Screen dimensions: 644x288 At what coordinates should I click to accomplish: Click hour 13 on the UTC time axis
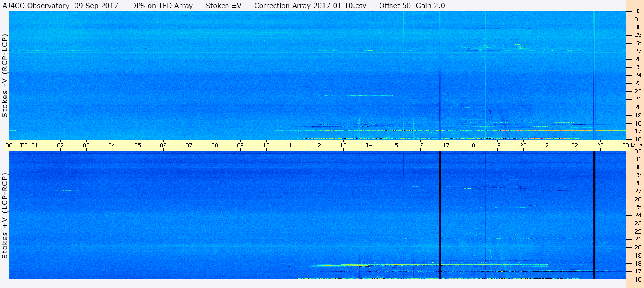343,145
